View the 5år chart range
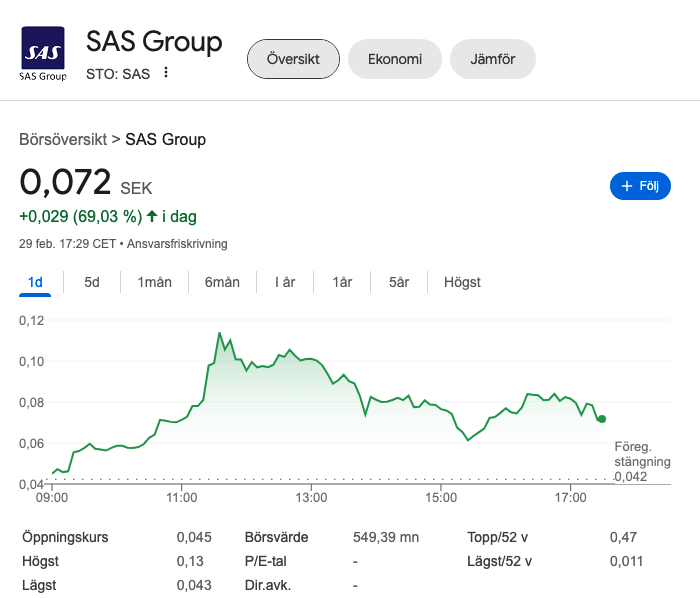Image resolution: width=700 pixels, height=598 pixels. [399, 282]
